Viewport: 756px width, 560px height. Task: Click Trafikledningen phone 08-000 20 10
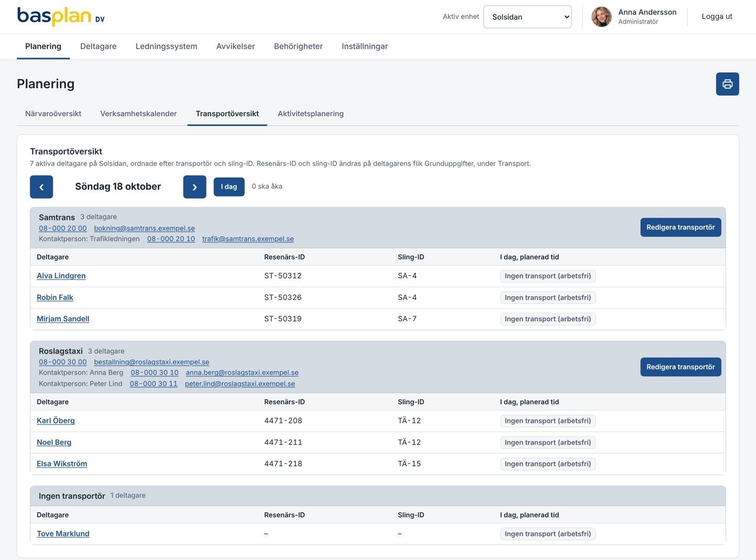[171, 239]
